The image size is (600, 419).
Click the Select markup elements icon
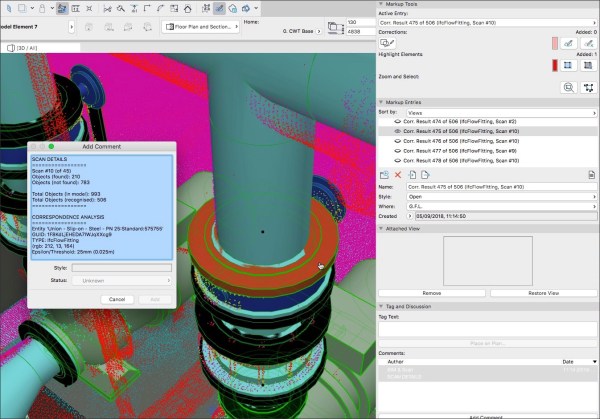(x=588, y=87)
